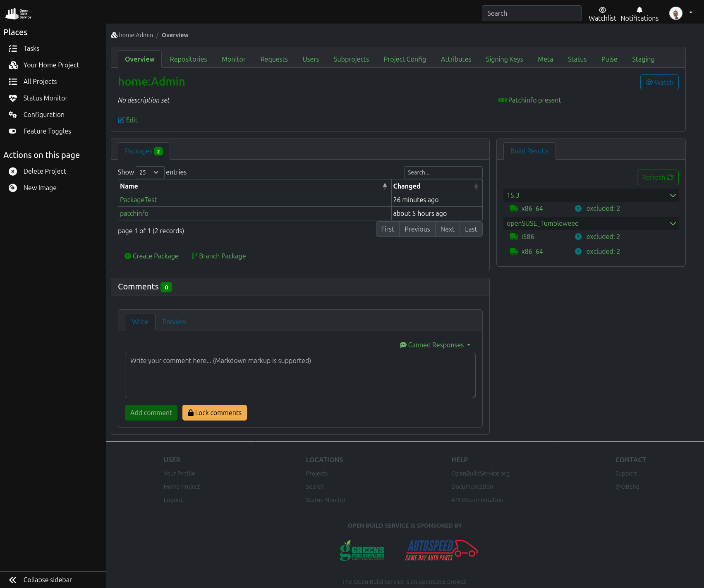Open Status Monitor from the sidebar

click(x=45, y=98)
